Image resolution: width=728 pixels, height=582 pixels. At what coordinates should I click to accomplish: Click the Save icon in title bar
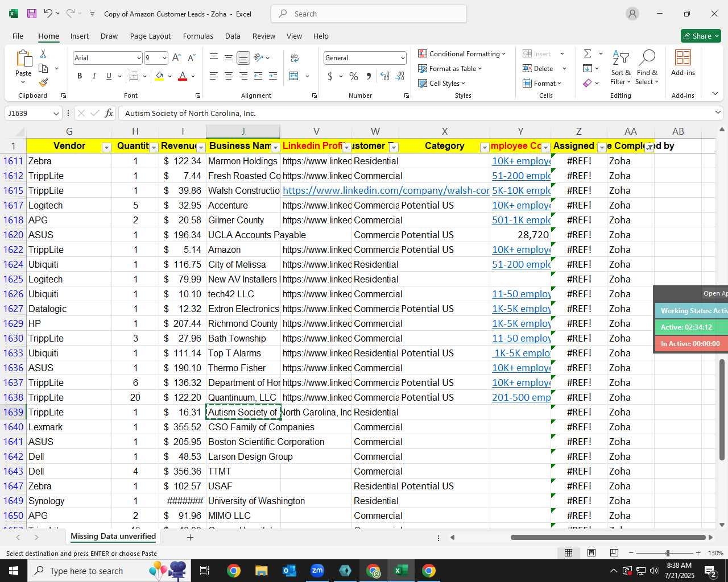tap(32, 14)
